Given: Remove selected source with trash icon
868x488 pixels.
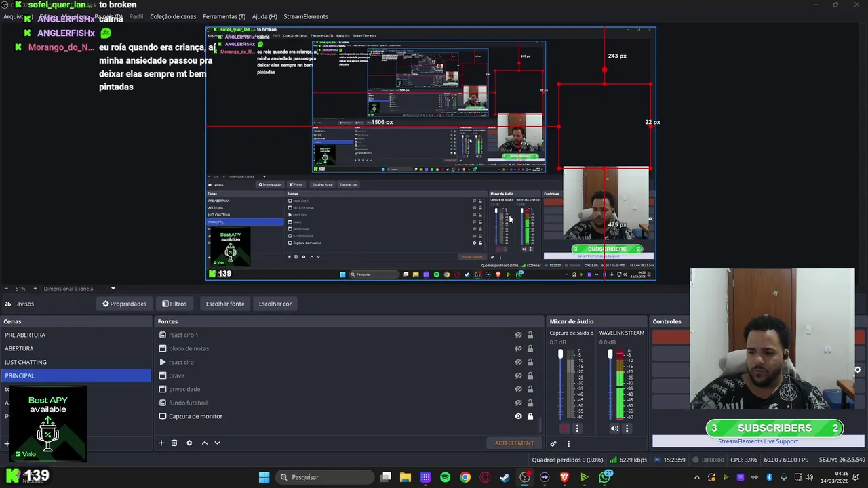Looking at the screenshot, I should 174,443.
